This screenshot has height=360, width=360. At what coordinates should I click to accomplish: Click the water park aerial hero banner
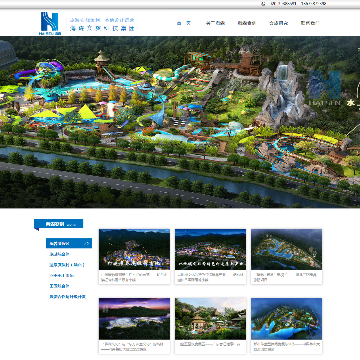pos(180,122)
